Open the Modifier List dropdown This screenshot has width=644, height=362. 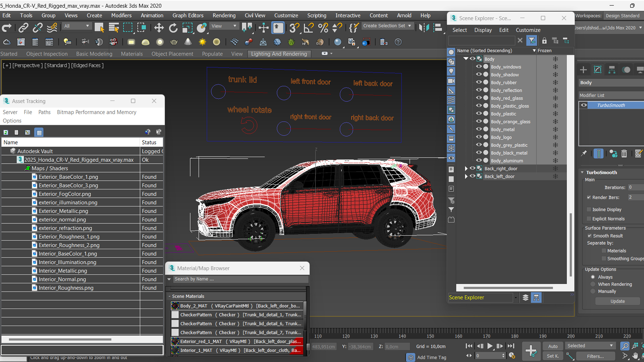tap(611, 96)
